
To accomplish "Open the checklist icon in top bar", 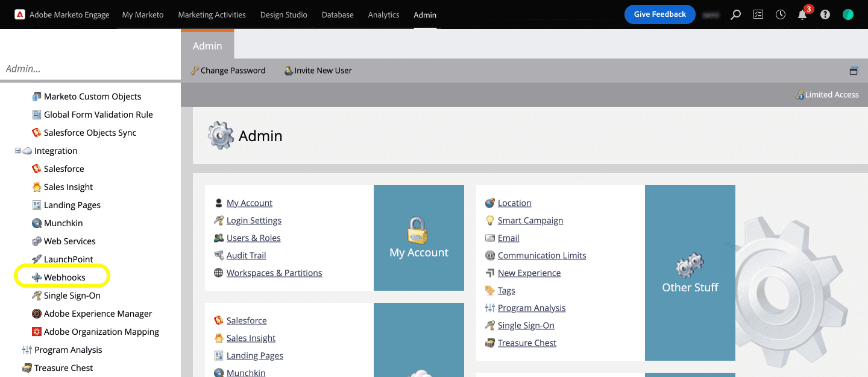I will click(x=758, y=14).
